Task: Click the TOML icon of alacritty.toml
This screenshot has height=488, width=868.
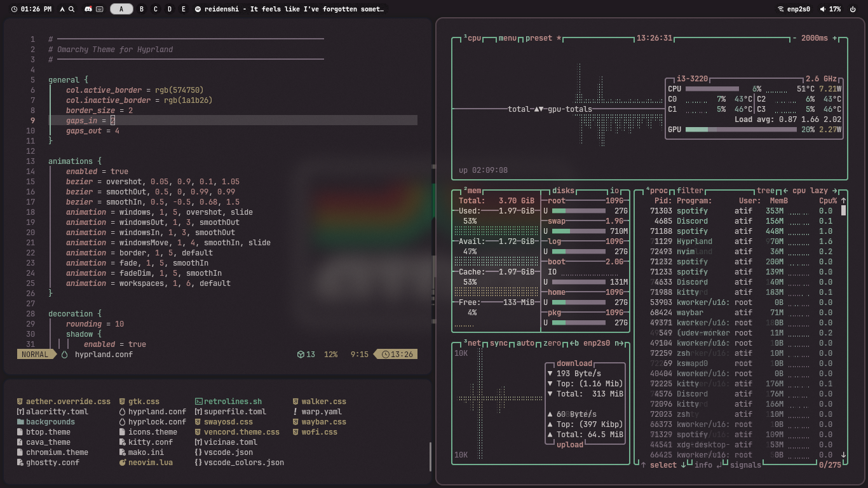Action: pos(20,412)
